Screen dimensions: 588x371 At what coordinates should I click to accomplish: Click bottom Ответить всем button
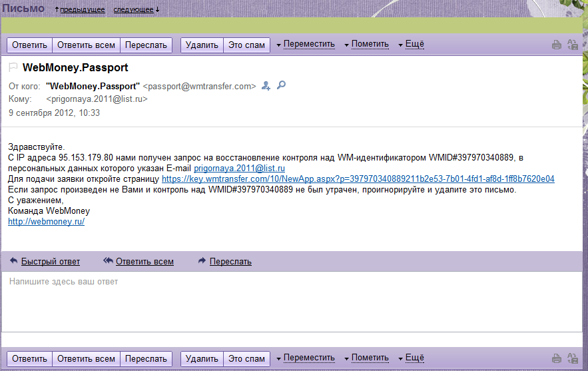pyautogui.click(x=87, y=358)
